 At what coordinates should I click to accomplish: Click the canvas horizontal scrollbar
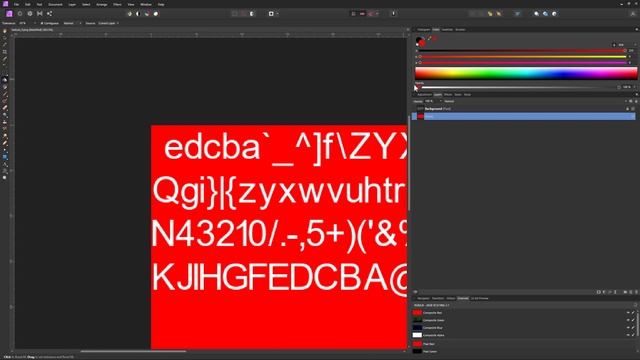[x=133, y=351]
